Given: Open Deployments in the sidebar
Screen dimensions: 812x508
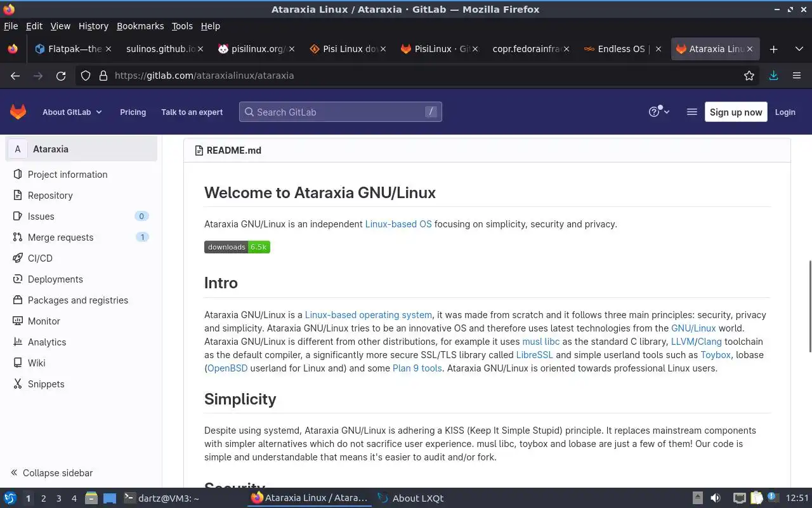Looking at the screenshot, I should 81,279.
